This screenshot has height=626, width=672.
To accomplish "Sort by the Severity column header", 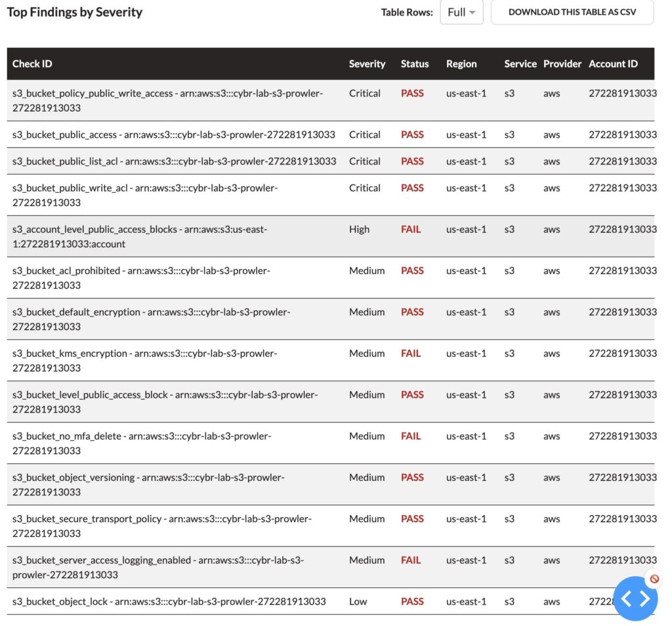I will pos(367,64).
